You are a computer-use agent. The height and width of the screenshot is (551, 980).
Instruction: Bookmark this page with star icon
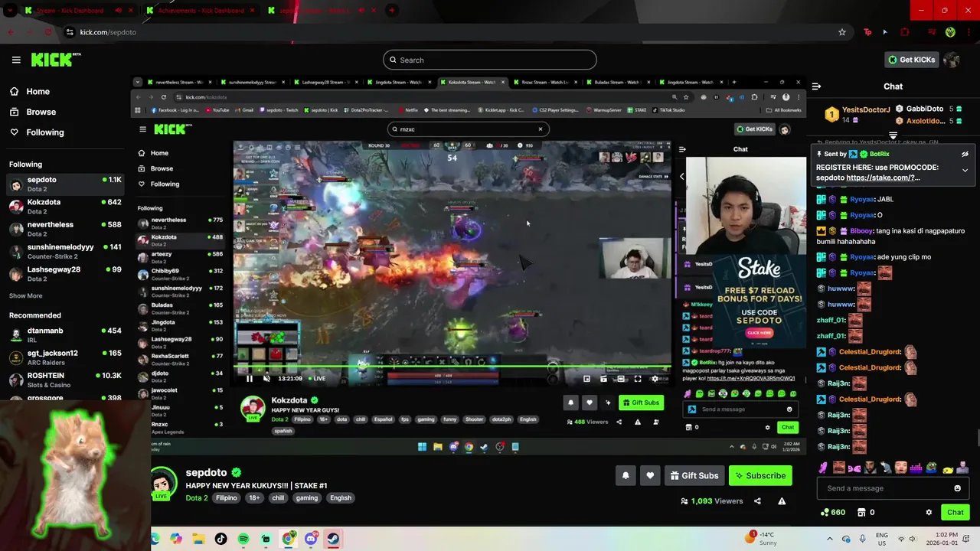click(842, 32)
